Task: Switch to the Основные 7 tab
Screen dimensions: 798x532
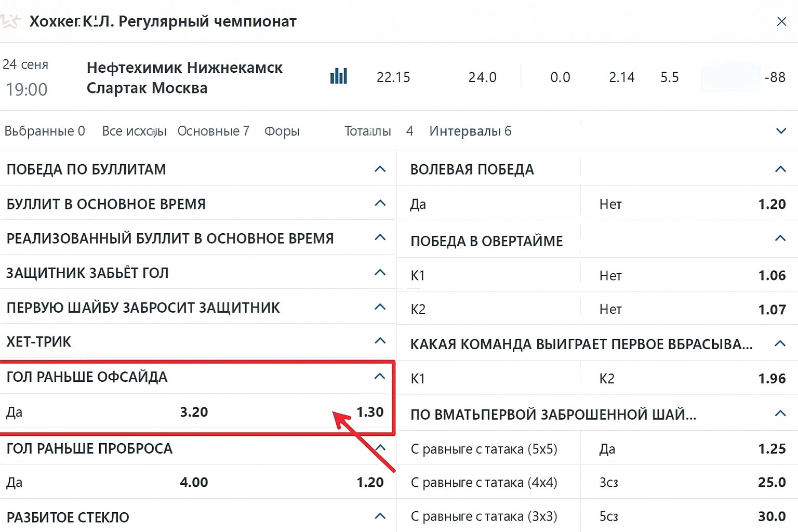Action: (213, 131)
